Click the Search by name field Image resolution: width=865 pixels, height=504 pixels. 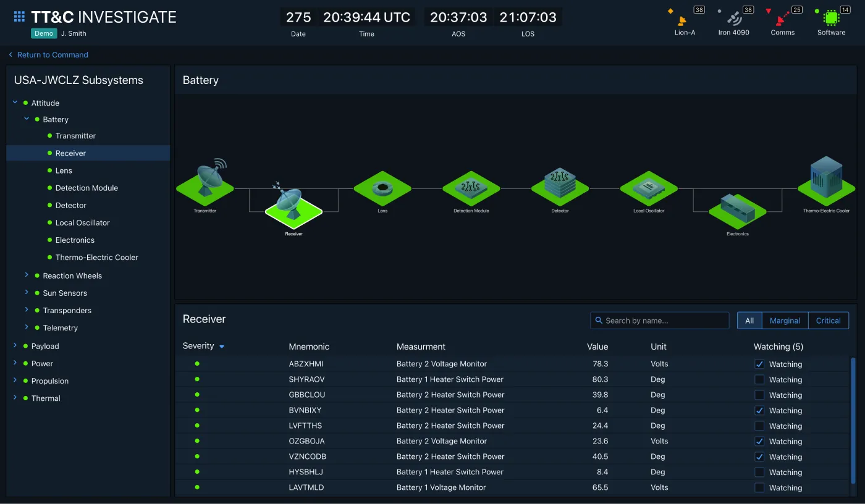click(659, 320)
